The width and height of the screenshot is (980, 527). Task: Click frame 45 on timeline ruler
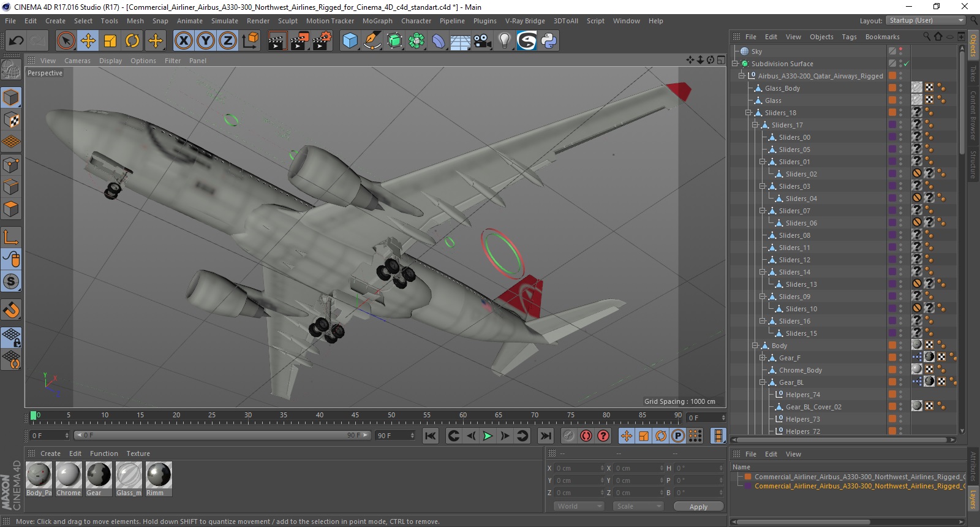[355, 415]
